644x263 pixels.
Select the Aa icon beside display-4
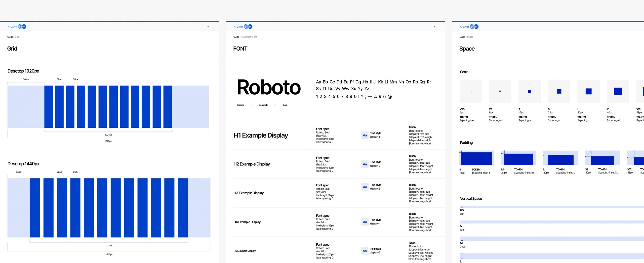[x=365, y=222]
